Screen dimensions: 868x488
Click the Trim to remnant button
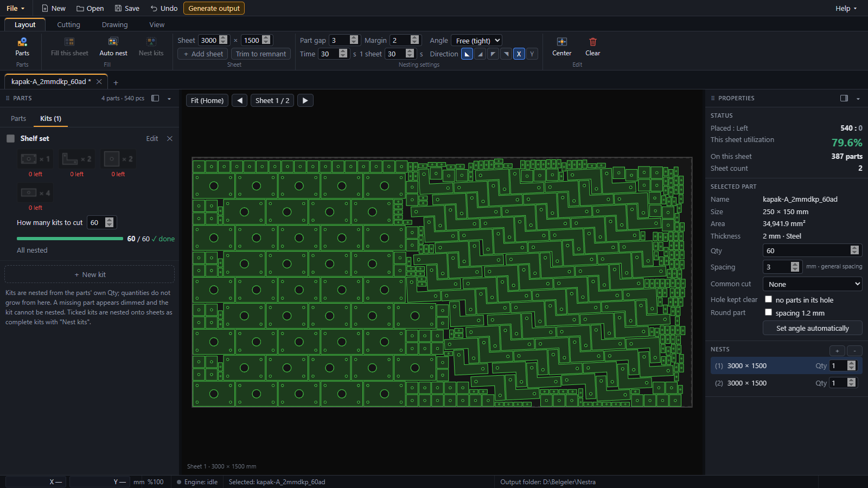click(x=261, y=54)
